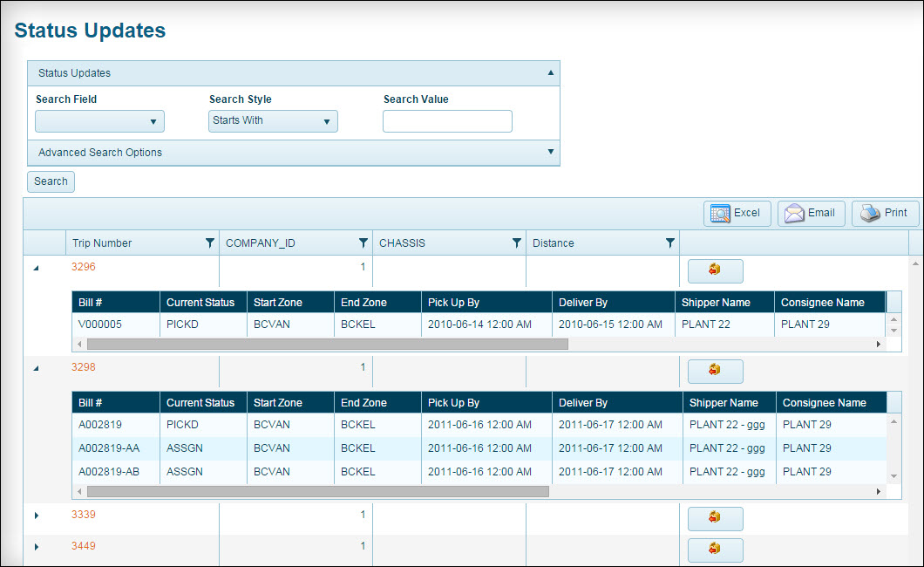Sort by Current Status column in trip 3296 grid

click(x=200, y=303)
